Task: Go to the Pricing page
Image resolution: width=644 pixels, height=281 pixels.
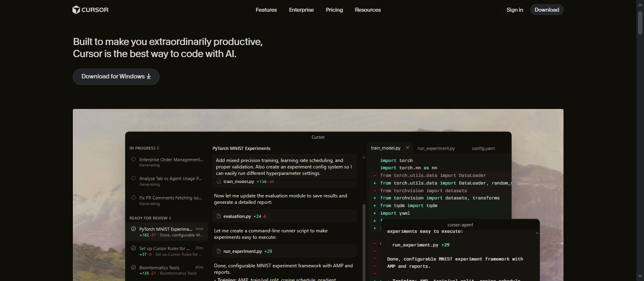Action: (334, 10)
